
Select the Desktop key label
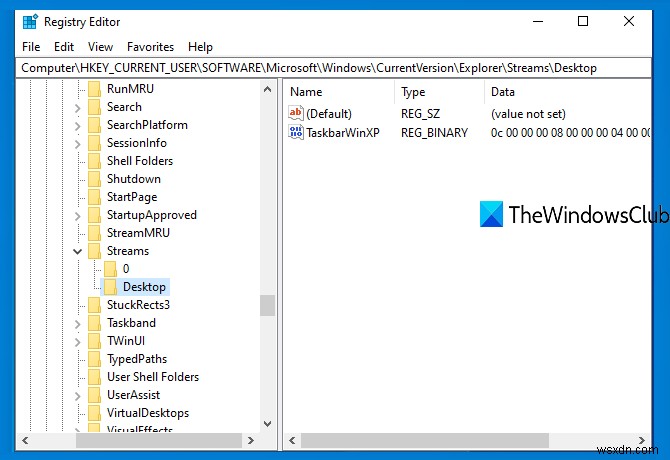tap(144, 287)
